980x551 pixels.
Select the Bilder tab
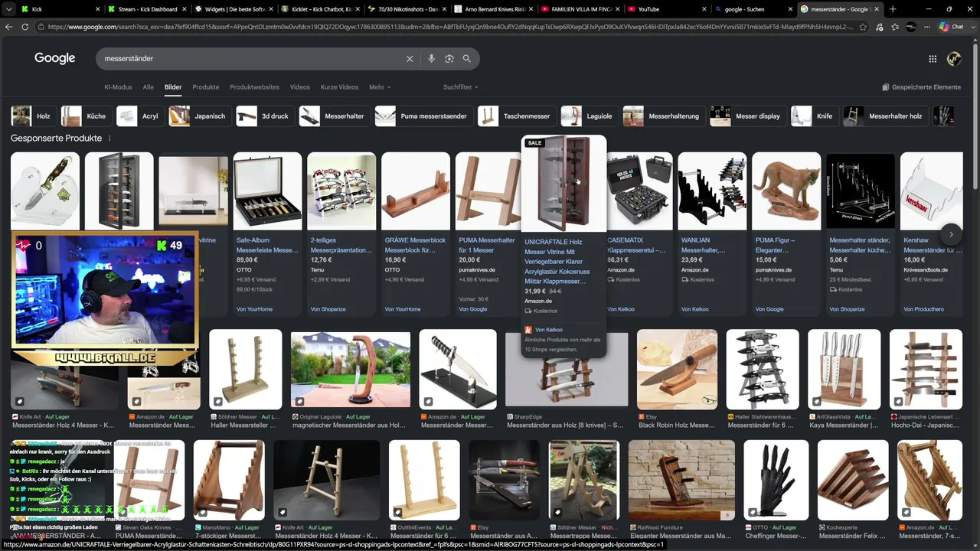coord(173,87)
